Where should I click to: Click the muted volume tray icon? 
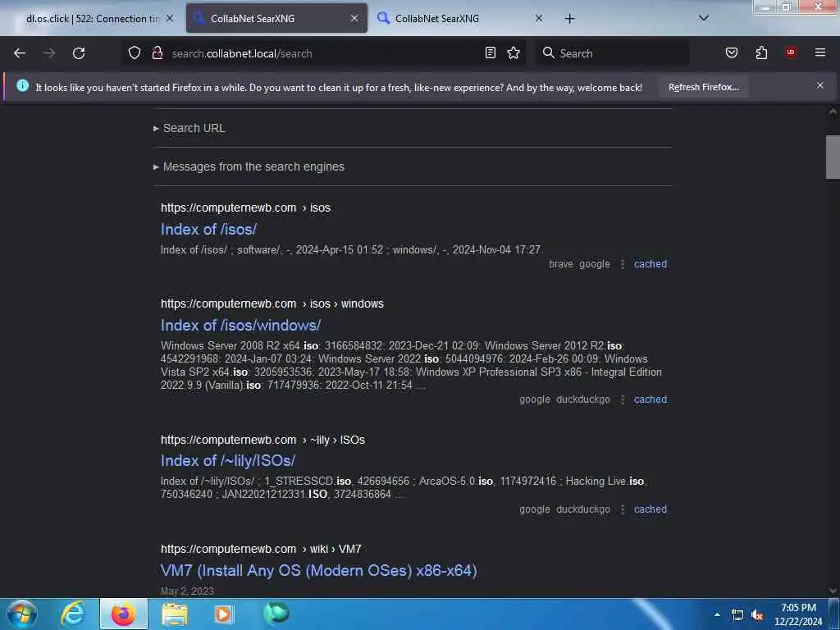point(757,615)
